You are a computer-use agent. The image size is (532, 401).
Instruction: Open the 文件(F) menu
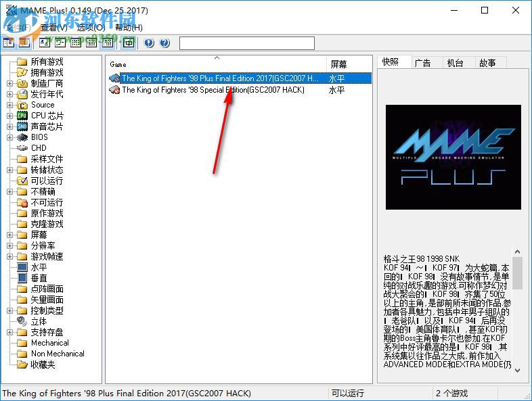click(x=18, y=28)
